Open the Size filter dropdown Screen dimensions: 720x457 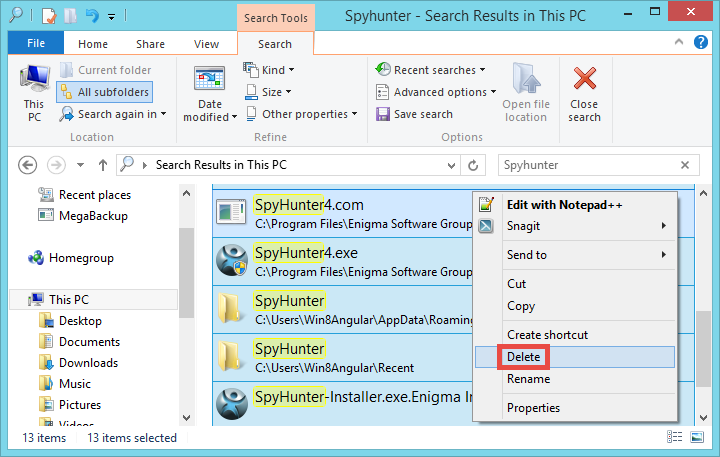click(268, 92)
